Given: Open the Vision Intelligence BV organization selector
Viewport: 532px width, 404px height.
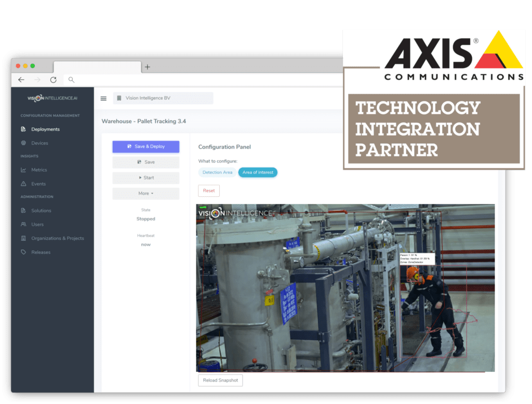Looking at the screenshot, I should point(163,98).
